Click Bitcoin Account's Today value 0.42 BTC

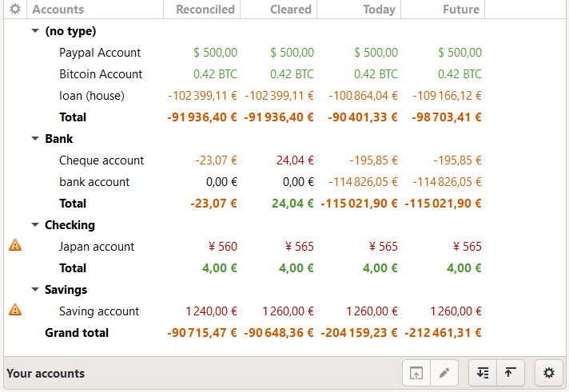pos(376,74)
